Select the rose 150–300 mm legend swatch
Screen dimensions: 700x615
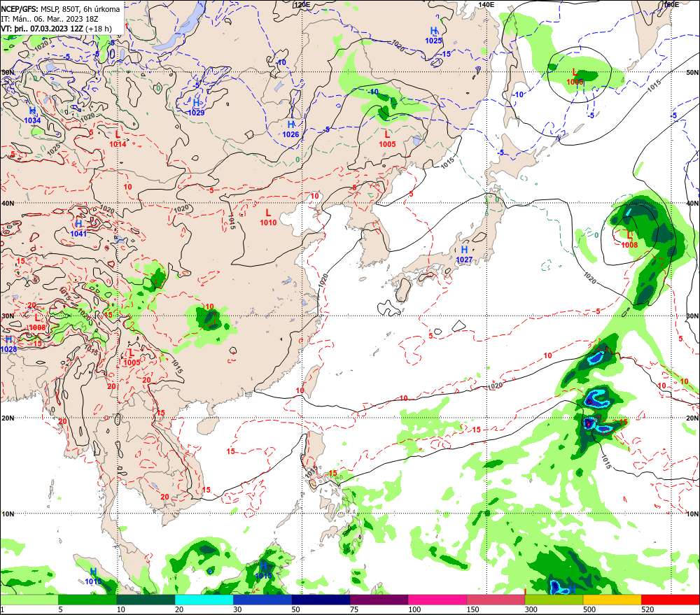pos(496,600)
